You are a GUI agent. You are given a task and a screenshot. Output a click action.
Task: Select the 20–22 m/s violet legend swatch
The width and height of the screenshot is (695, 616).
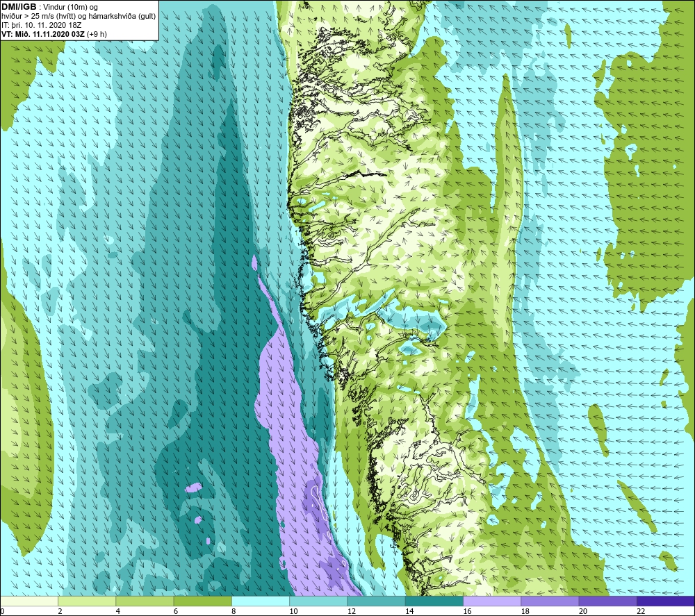click(x=607, y=601)
